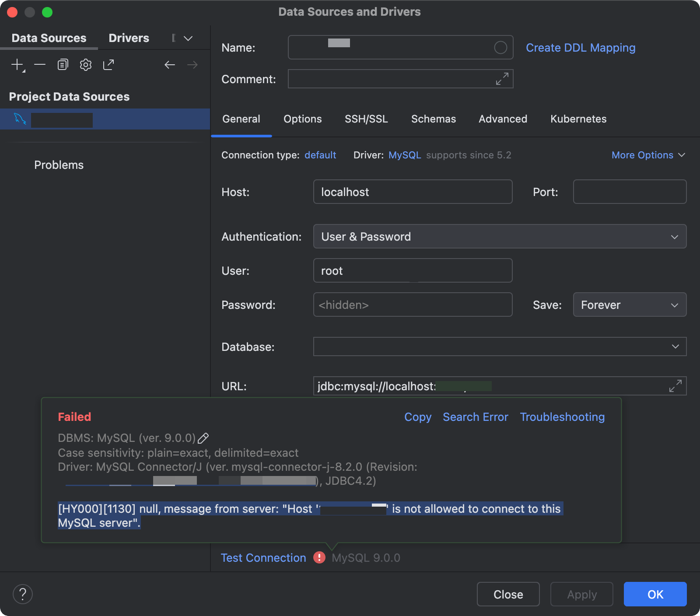This screenshot has height=616, width=700.
Task: Focus the Comment input field
Action: (400, 79)
